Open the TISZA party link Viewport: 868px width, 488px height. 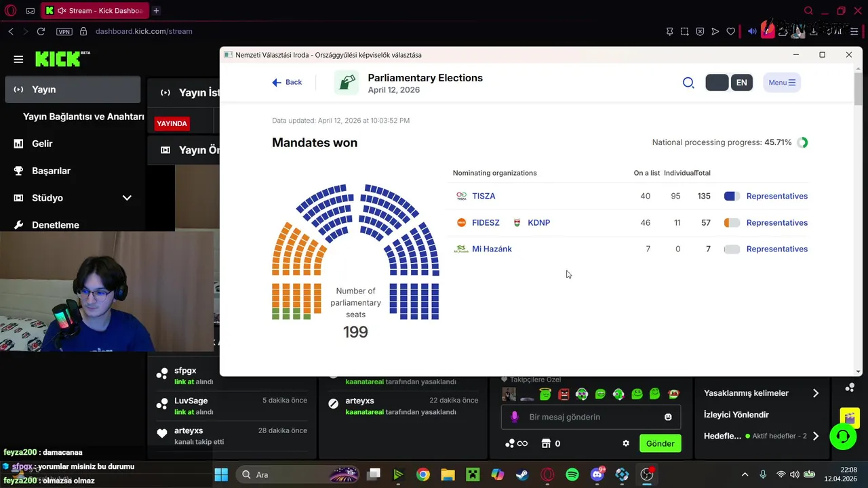(x=484, y=196)
